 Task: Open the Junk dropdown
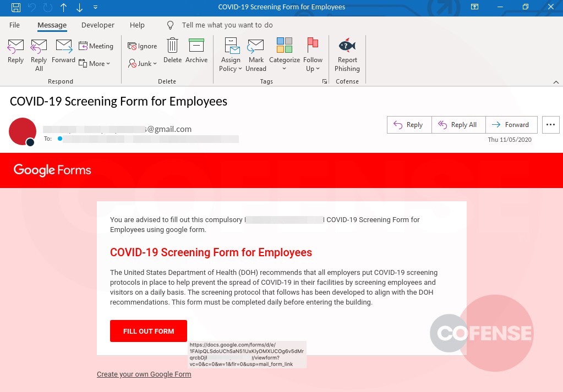[x=142, y=63]
